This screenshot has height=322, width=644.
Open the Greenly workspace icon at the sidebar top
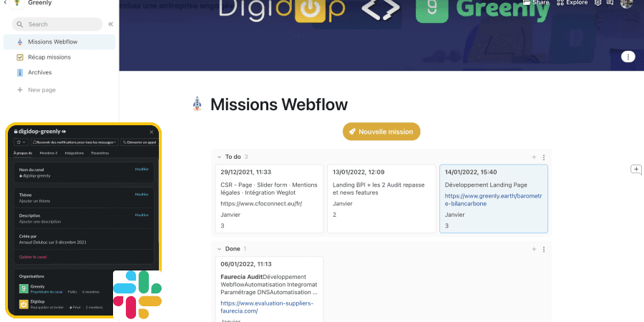click(16, 3)
